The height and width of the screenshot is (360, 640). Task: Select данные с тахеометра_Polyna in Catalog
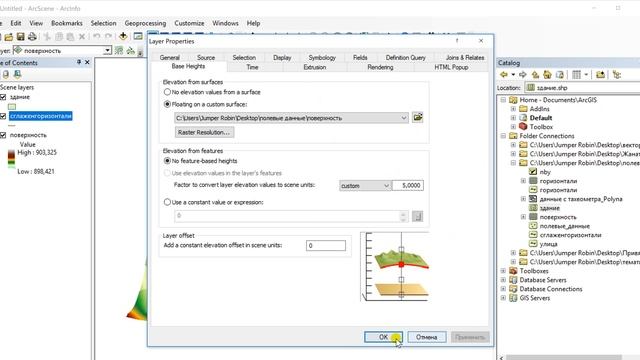point(581,199)
